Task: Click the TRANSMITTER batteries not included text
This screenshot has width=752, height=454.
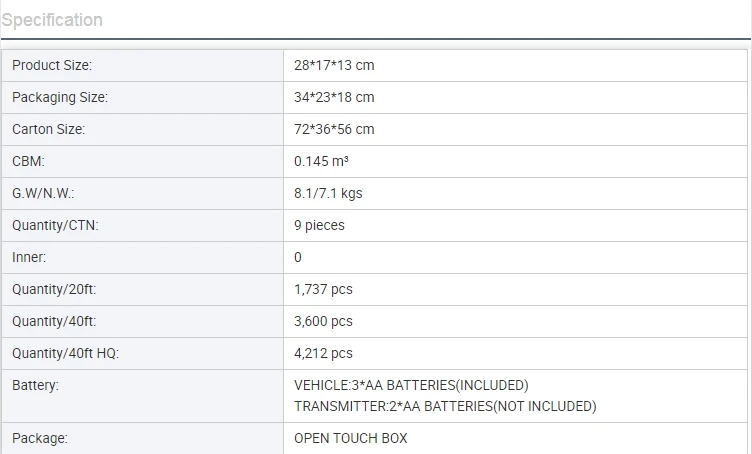Action: [x=445, y=406]
